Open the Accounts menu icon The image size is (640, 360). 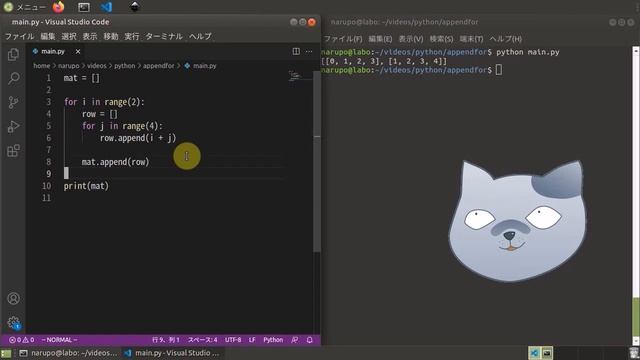coord(13,298)
